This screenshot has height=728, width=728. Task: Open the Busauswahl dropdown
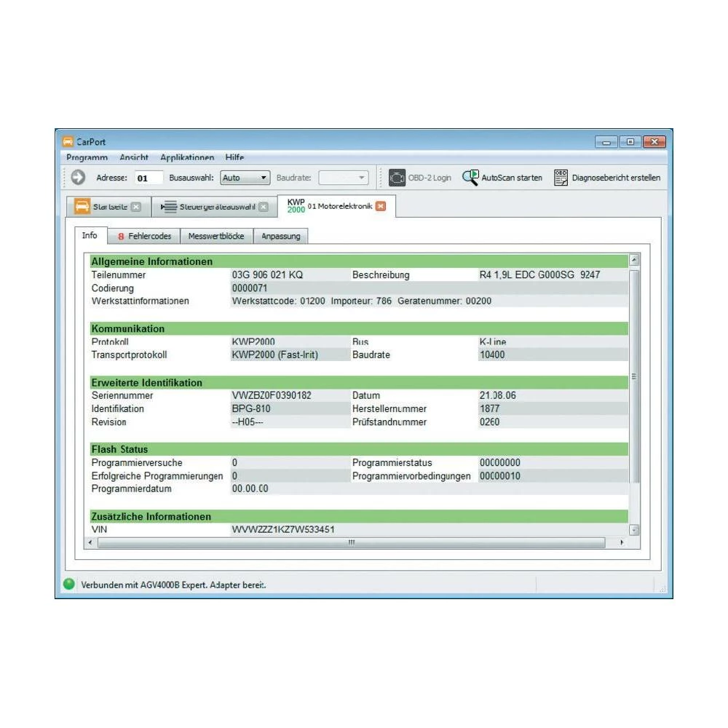pyautogui.click(x=245, y=178)
